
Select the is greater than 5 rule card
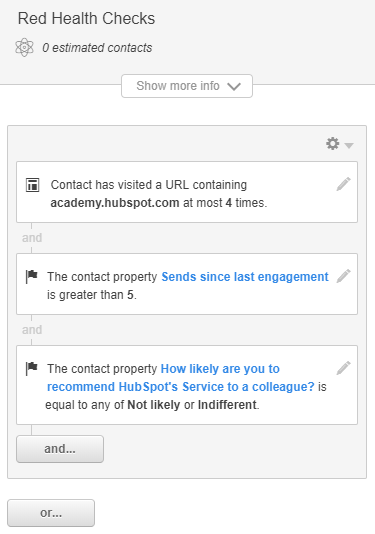click(187, 284)
